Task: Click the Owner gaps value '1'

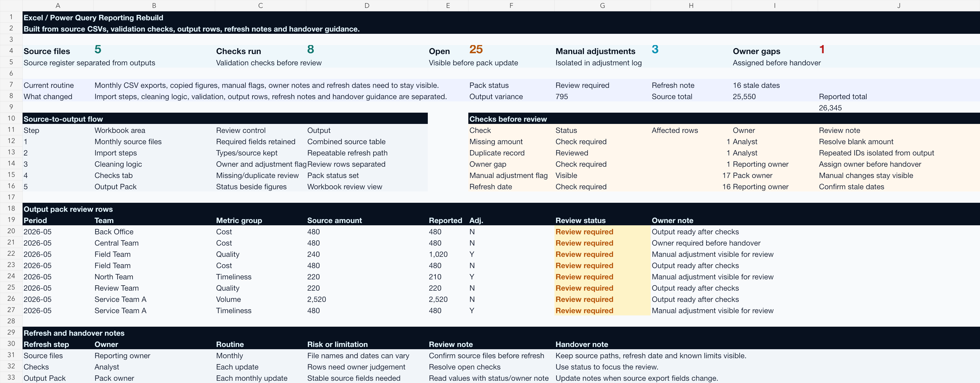Action: (822, 50)
